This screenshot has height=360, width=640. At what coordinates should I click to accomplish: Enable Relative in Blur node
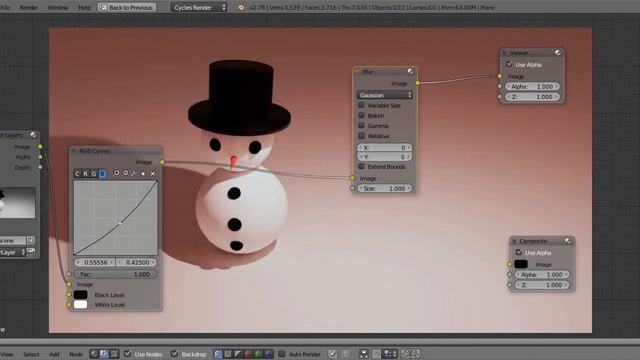(362, 136)
